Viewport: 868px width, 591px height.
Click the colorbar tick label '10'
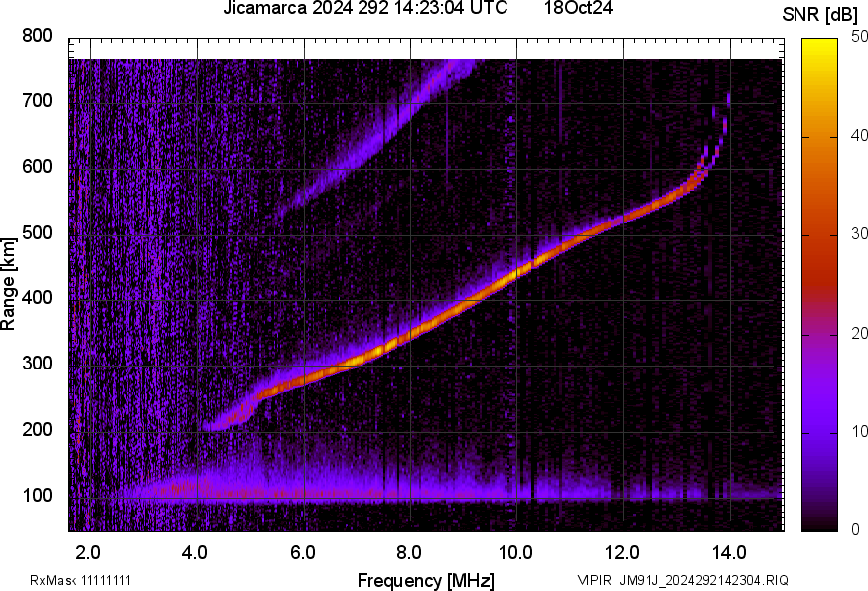pyautogui.click(x=859, y=431)
